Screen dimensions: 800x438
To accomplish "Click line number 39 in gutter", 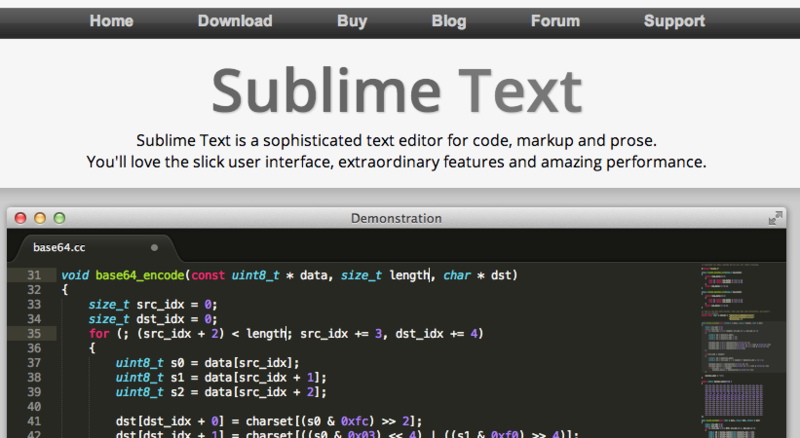I will tap(34, 392).
